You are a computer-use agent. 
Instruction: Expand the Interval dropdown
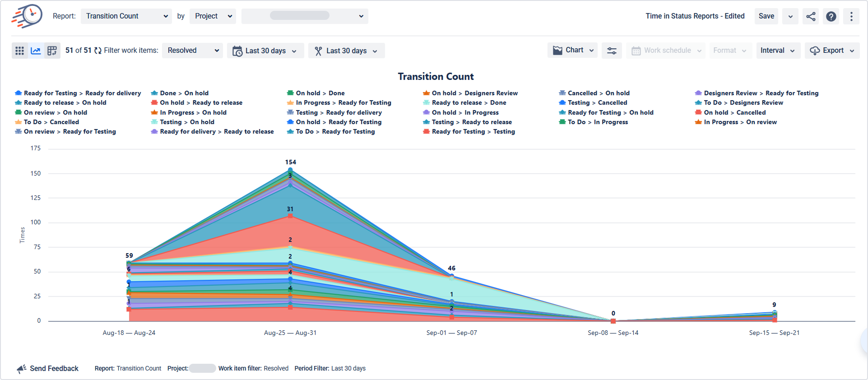pyautogui.click(x=778, y=51)
